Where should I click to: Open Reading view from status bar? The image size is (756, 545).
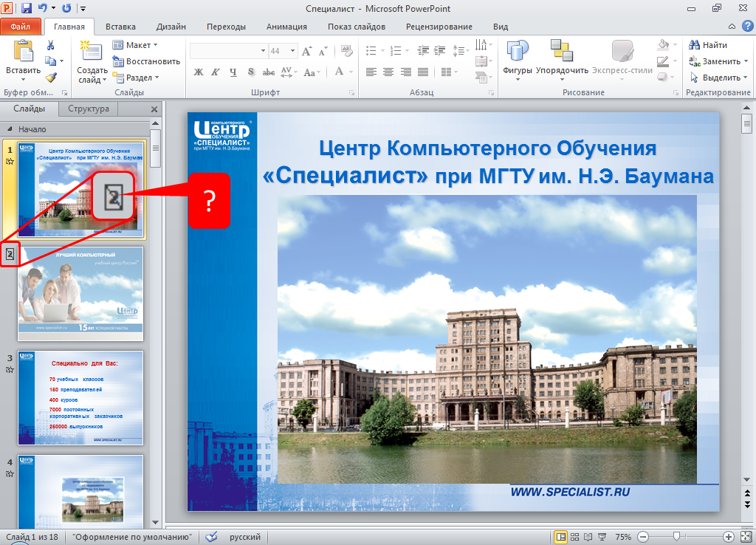point(588,537)
